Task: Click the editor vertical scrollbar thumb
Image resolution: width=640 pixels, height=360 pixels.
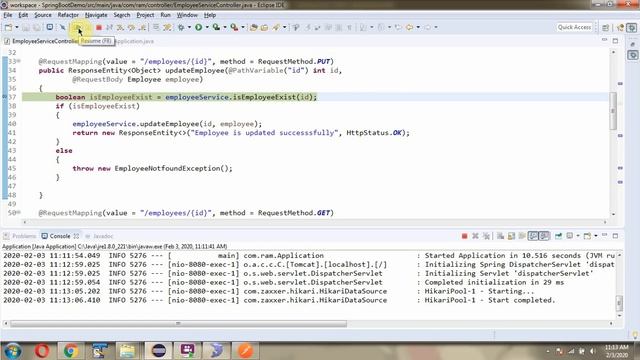Action: pos(613,111)
